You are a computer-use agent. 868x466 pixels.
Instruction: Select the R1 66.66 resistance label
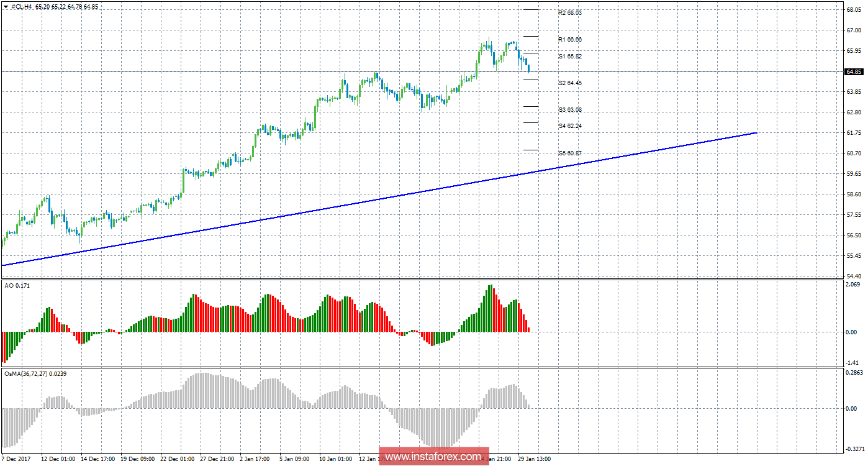570,39
